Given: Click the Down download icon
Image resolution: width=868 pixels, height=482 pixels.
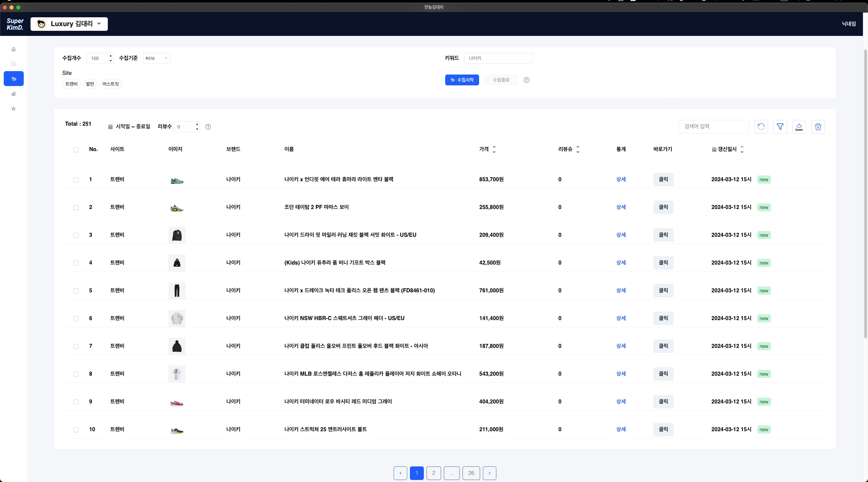Looking at the screenshot, I should 799,127.
